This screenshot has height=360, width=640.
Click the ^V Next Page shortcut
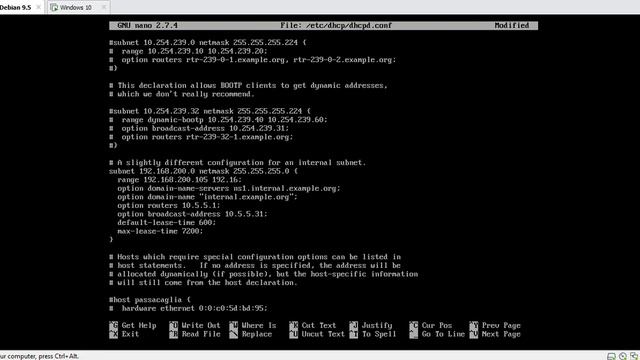click(495, 334)
